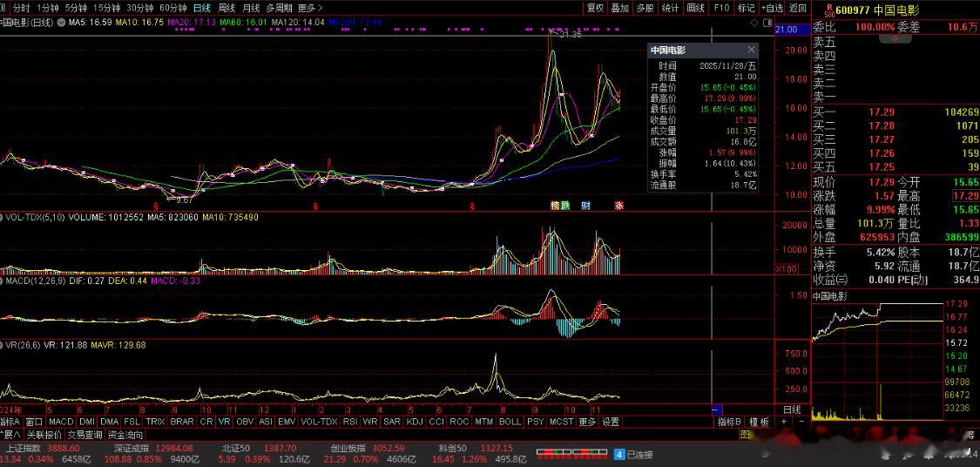Select the VOL-TDX indicator tab
Image resolution: width=980 pixels, height=467 pixels.
[319, 422]
